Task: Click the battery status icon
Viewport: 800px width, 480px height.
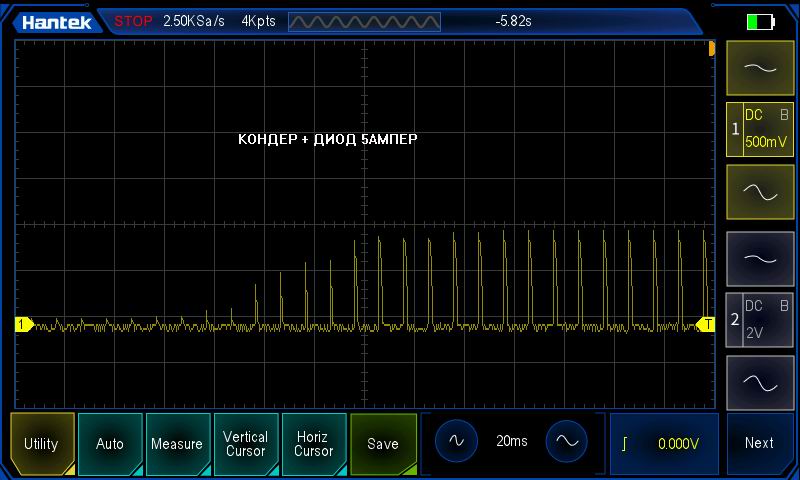Action: coord(761,21)
